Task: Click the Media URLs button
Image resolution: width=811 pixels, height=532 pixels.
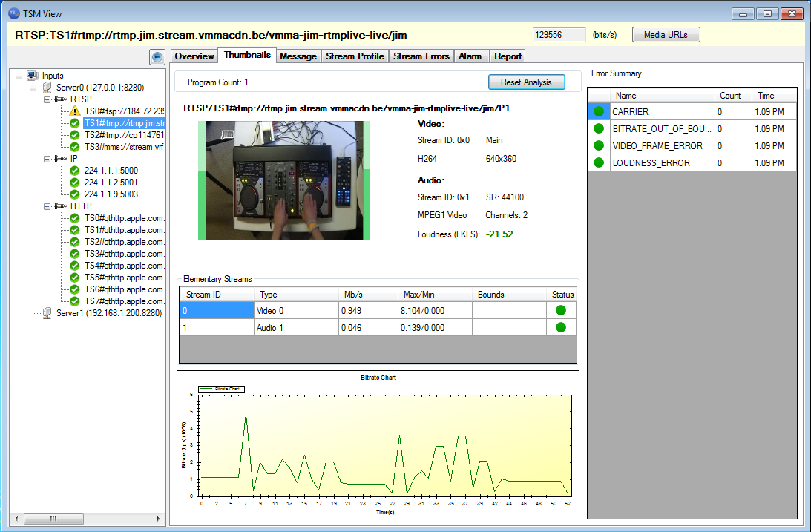Action: tap(666, 35)
